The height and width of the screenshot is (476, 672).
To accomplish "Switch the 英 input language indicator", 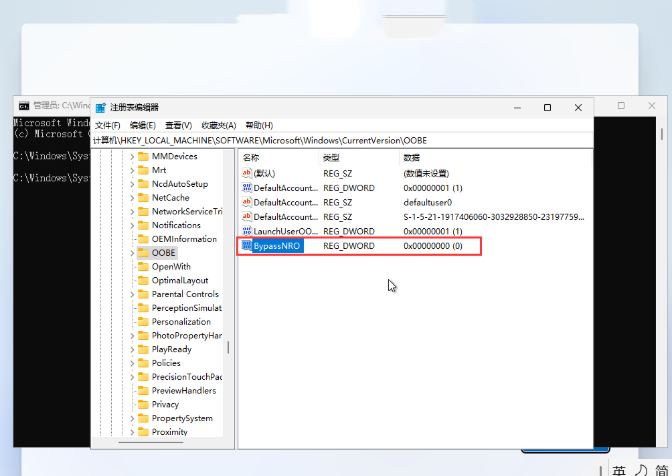I will pyautogui.click(x=619, y=471).
